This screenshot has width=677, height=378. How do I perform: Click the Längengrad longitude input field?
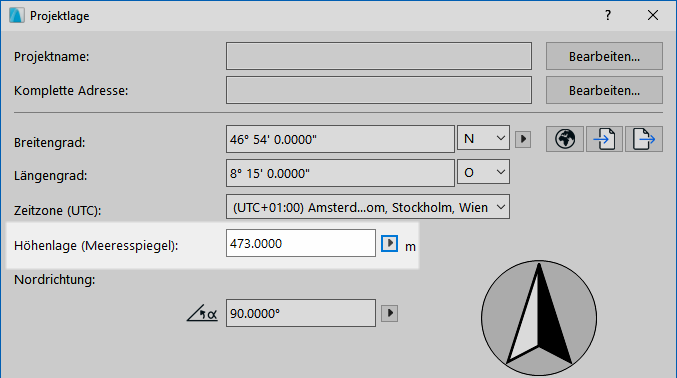(340, 173)
